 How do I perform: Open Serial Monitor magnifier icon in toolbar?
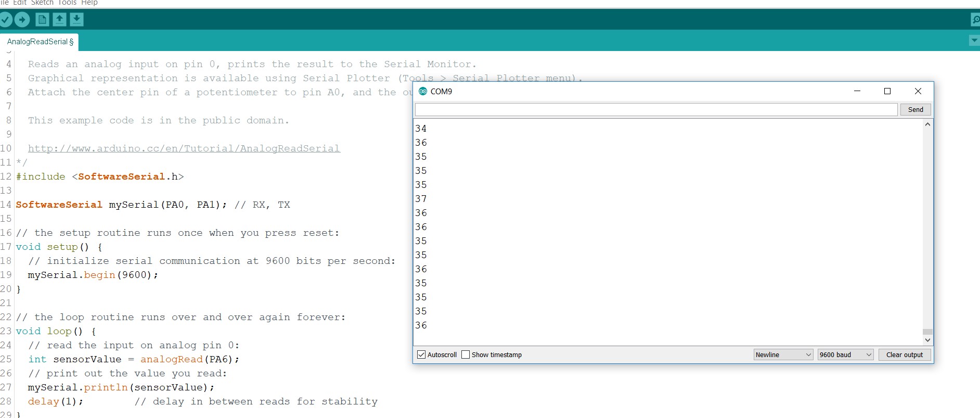coord(975,20)
